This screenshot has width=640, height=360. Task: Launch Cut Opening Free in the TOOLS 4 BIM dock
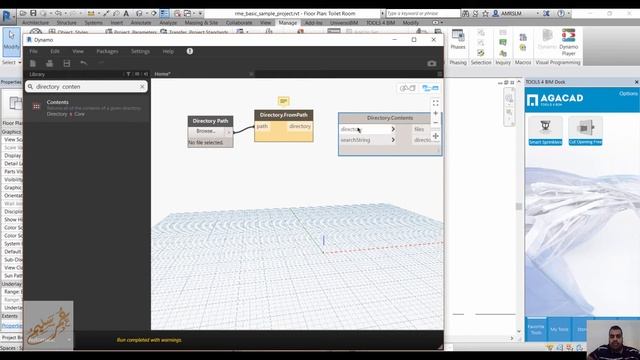(585, 131)
